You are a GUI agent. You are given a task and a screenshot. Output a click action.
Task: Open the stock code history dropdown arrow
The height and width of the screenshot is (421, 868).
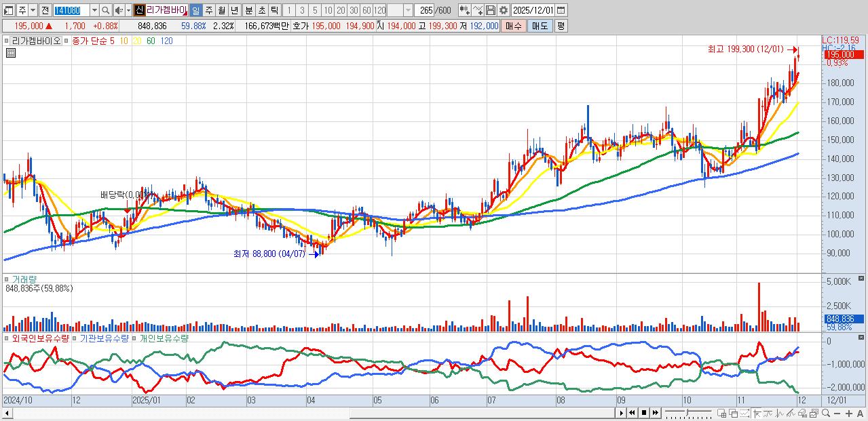(94, 10)
